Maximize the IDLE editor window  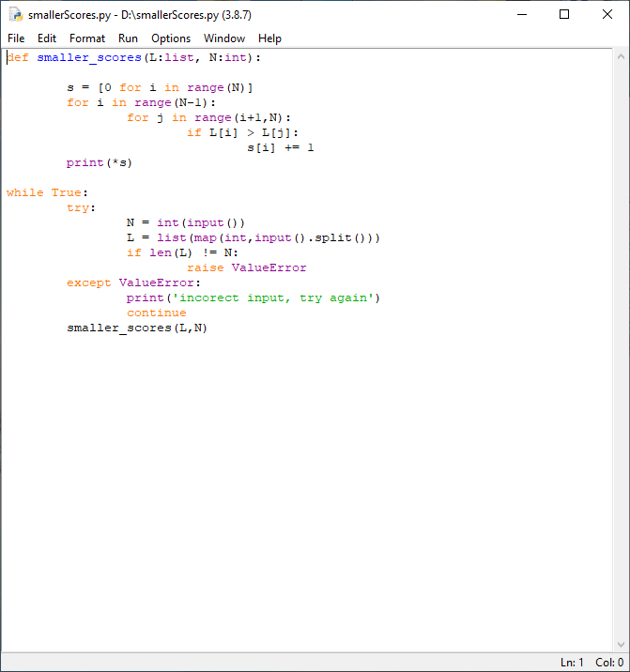564,15
